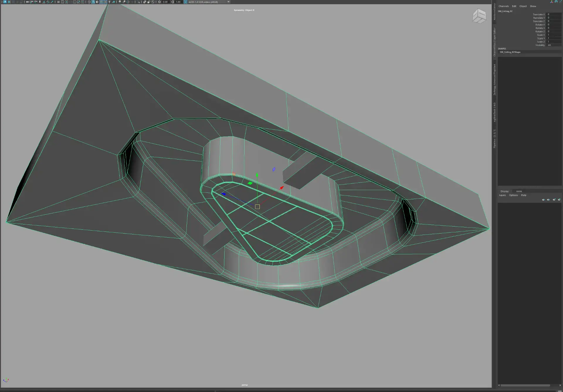
Task: Enable use all lights bulb icon
Action: pyautogui.click(x=109, y=2)
